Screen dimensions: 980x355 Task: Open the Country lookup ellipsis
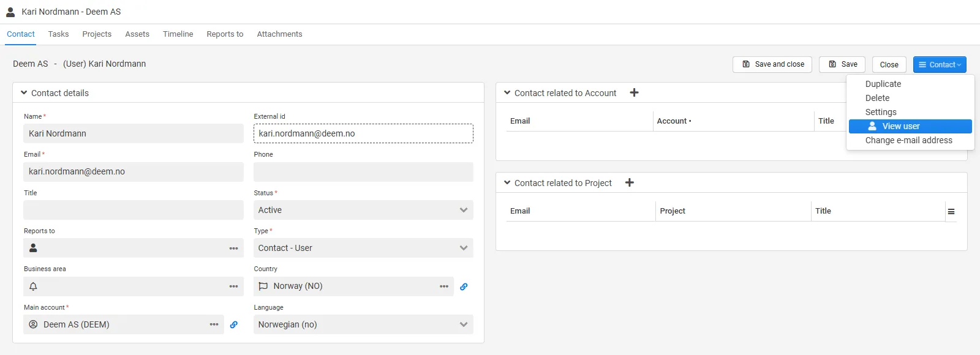444,286
